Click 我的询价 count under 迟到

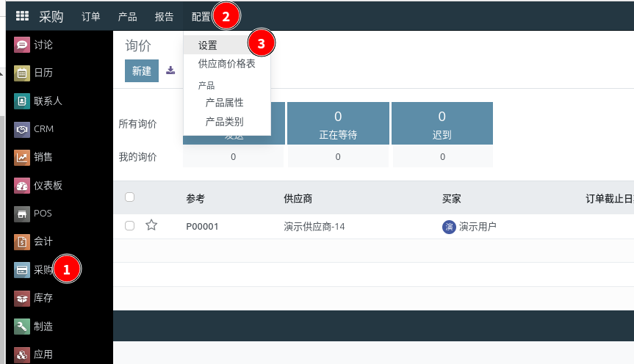point(443,157)
